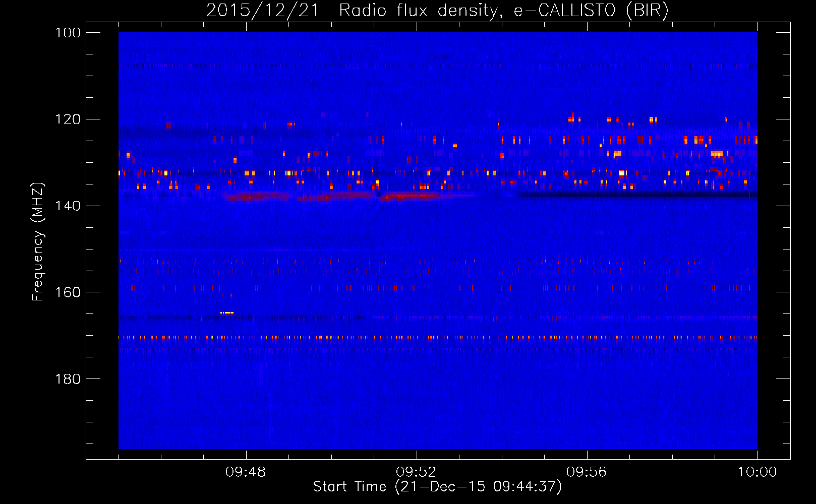The height and width of the screenshot is (504, 816).
Task: Click the bright yellow spike near 165 MHz
Action: pos(227,313)
